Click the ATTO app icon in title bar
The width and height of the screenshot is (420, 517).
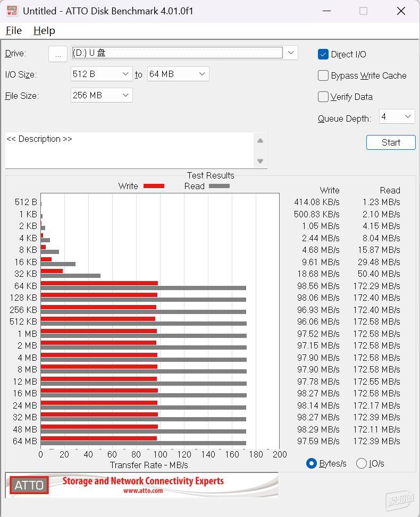[x=12, y=11]
